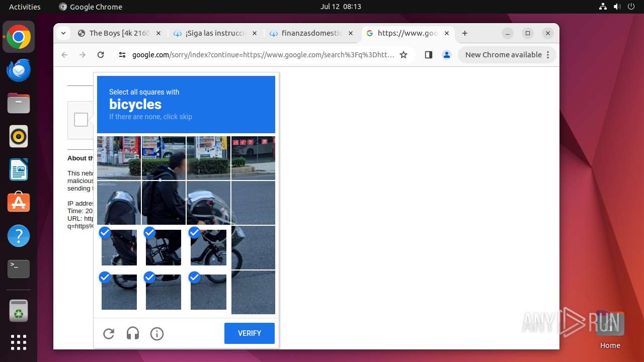
Task: Select the top-row tile showing the rider's head
Action: point(164,158)
